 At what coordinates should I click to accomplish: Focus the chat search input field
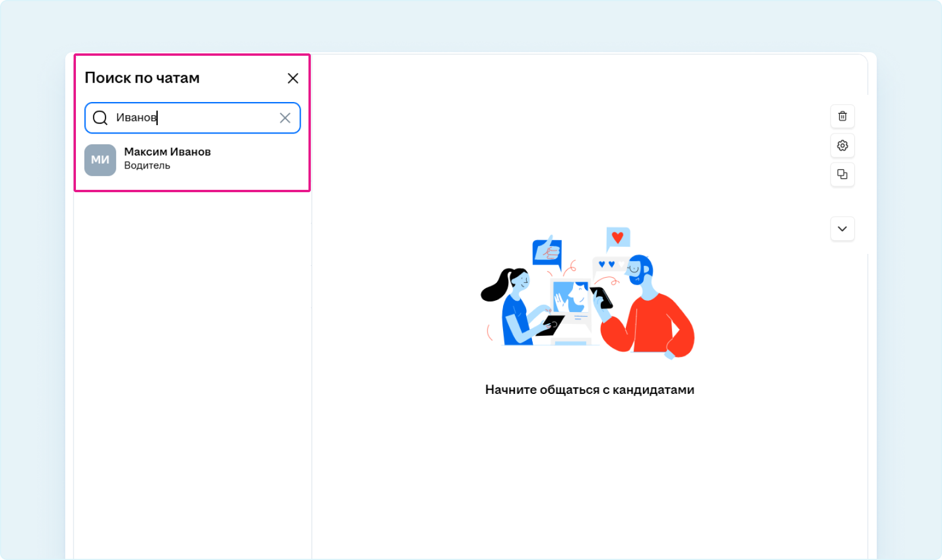click(x=192, y=118)
